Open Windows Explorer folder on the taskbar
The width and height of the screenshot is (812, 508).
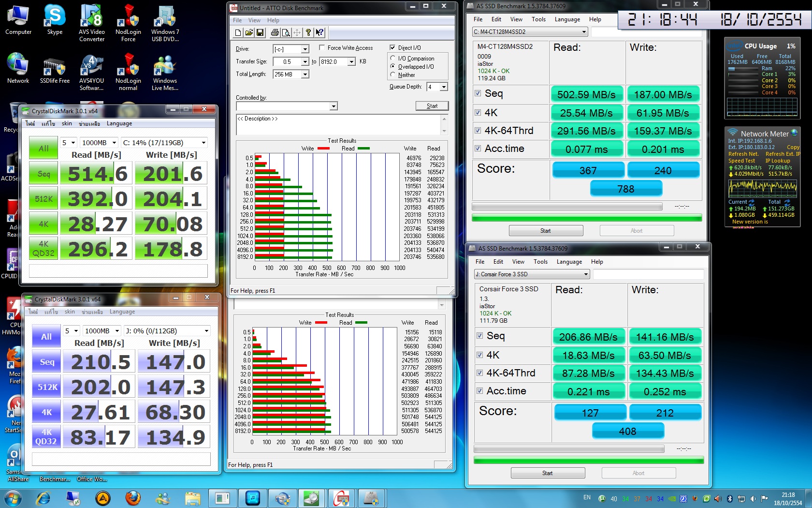[192, 498]
